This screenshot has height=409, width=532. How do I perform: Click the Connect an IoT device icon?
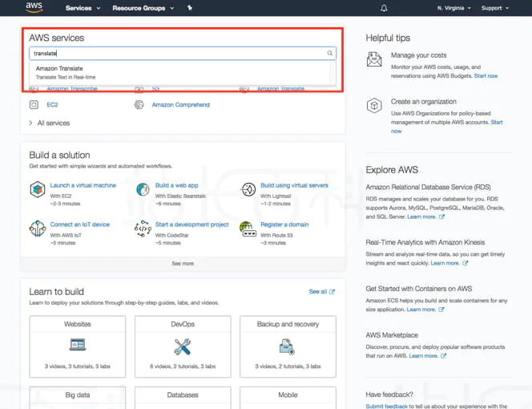pos(37,229)
